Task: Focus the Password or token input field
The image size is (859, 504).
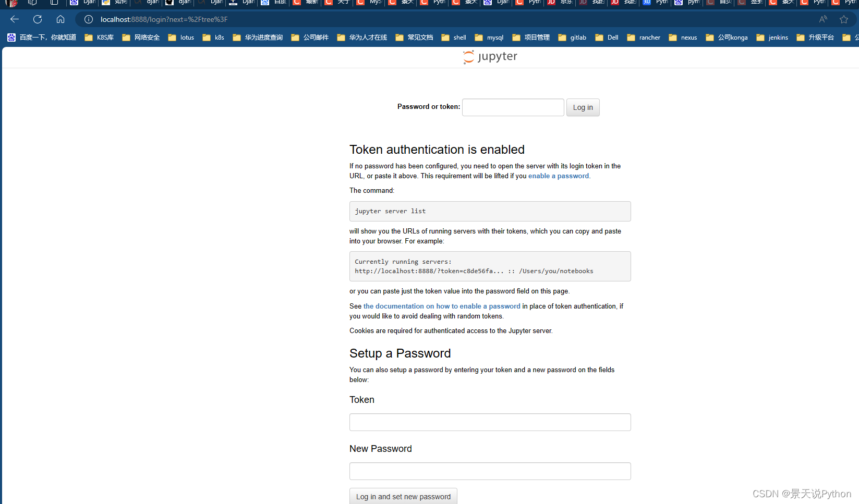Action: [513, 107]
